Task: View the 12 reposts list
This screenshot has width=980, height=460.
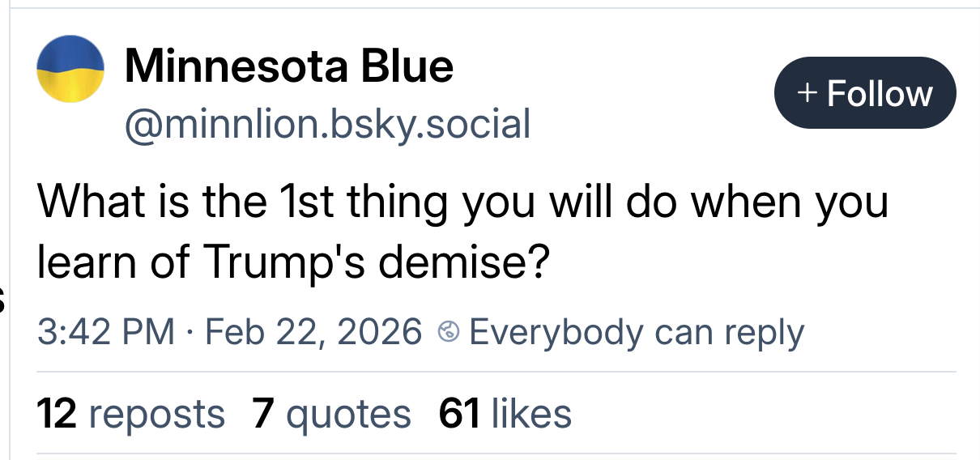Action: pos(130,414)
